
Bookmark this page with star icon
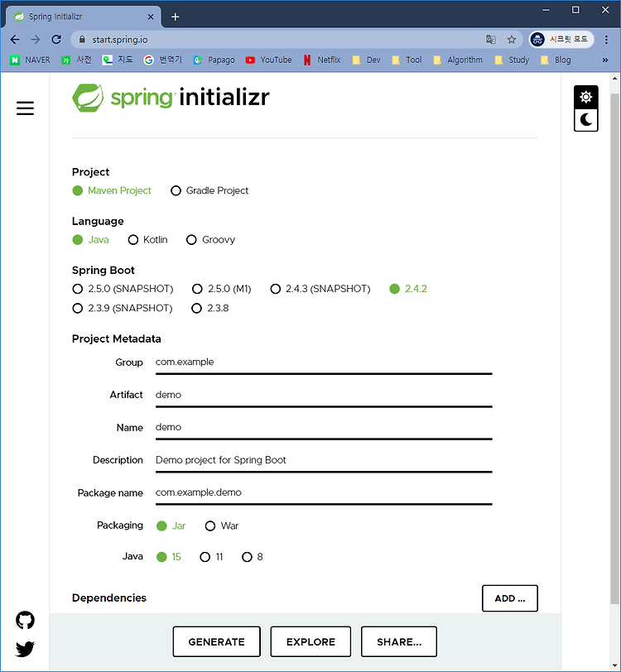(x=511, y=40)
